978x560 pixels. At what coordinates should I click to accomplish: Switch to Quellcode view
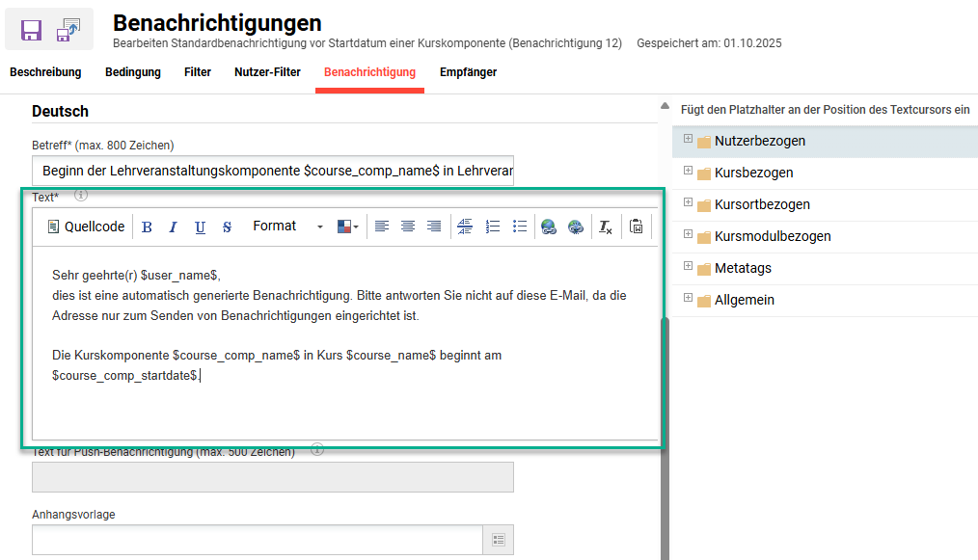[x=85, y=226]
